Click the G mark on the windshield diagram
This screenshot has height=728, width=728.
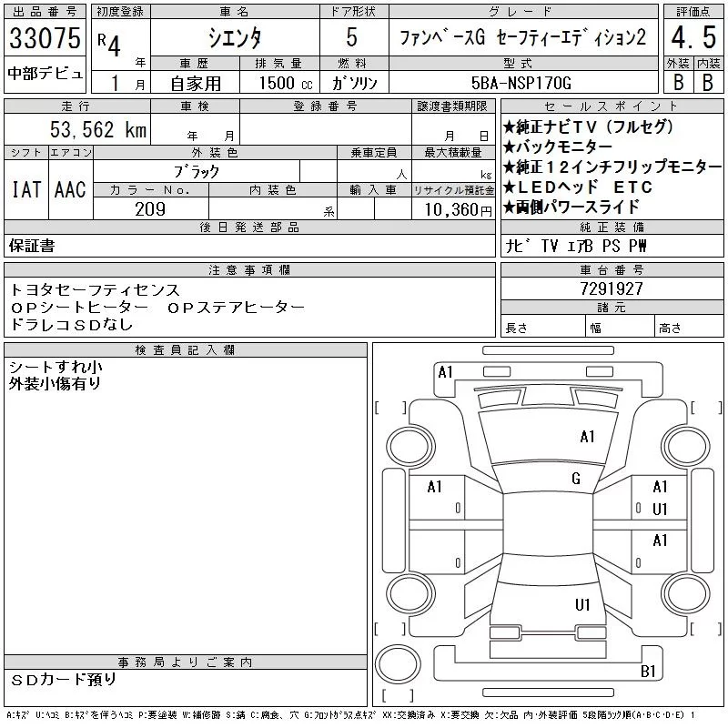(576, 479)
